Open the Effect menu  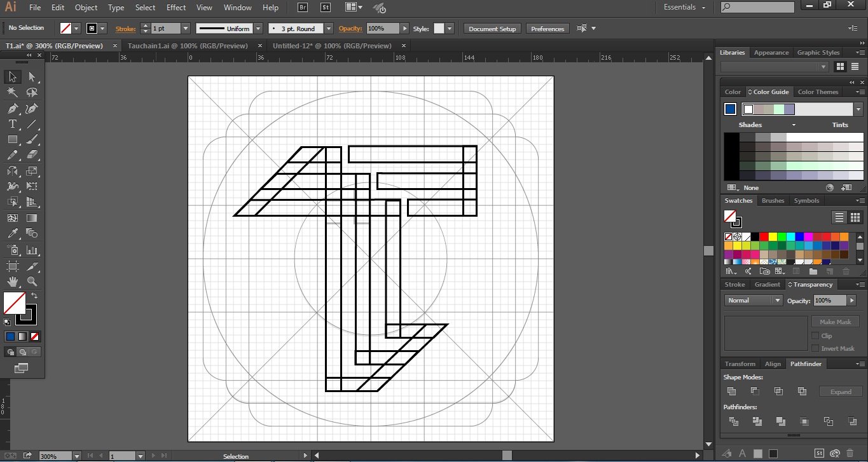click(x=176, y=8)
